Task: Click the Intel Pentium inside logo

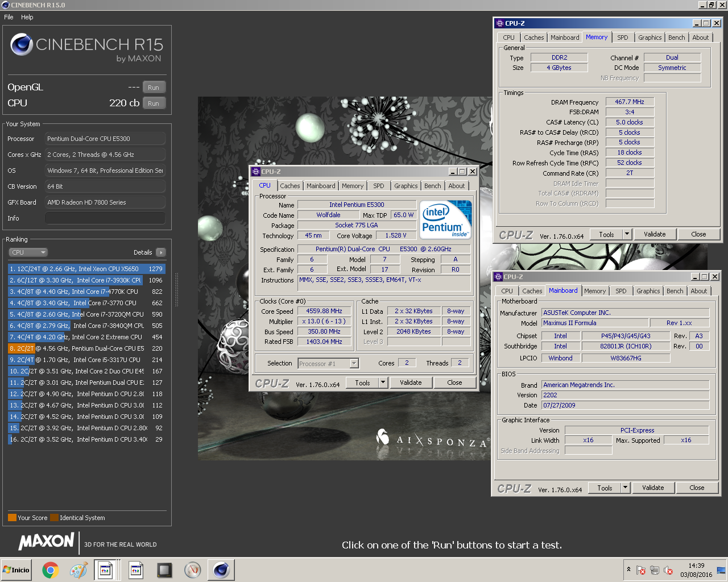Action: click(x=446, y=219)
